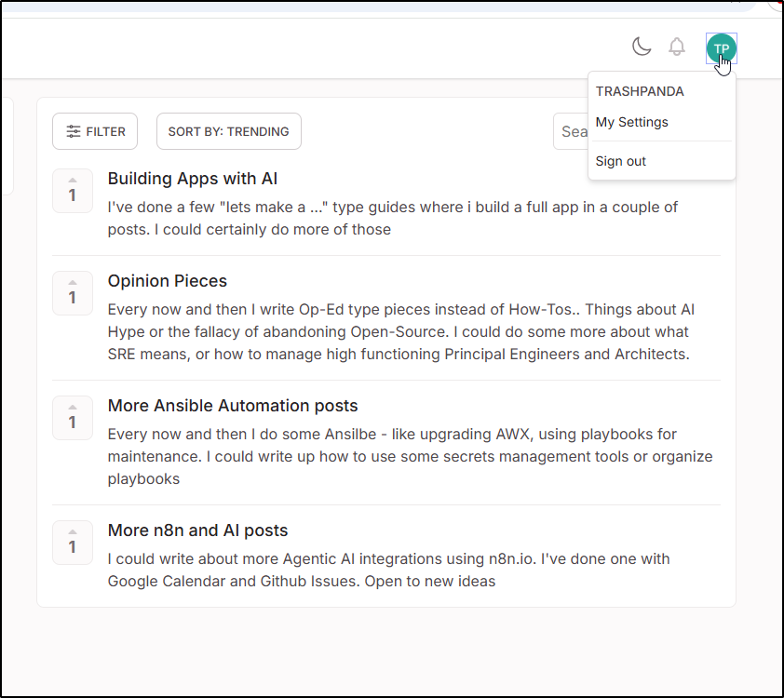Expand the Sort By: Trending dropdown

(228, 131)
